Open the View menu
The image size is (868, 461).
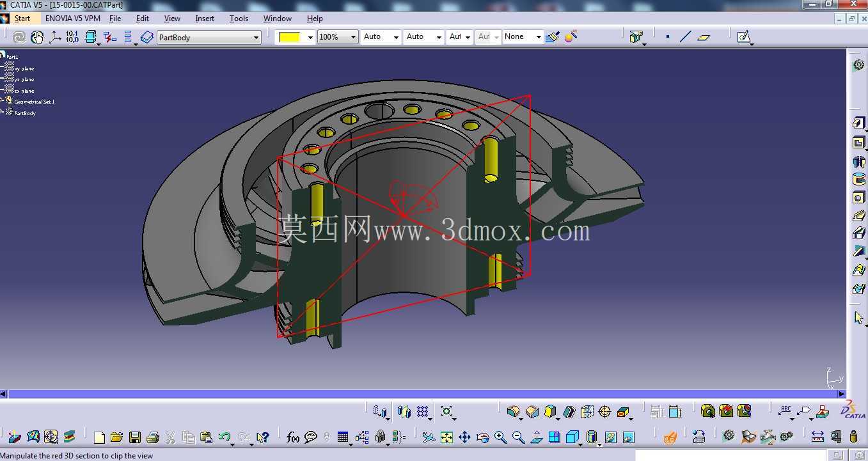172,19
